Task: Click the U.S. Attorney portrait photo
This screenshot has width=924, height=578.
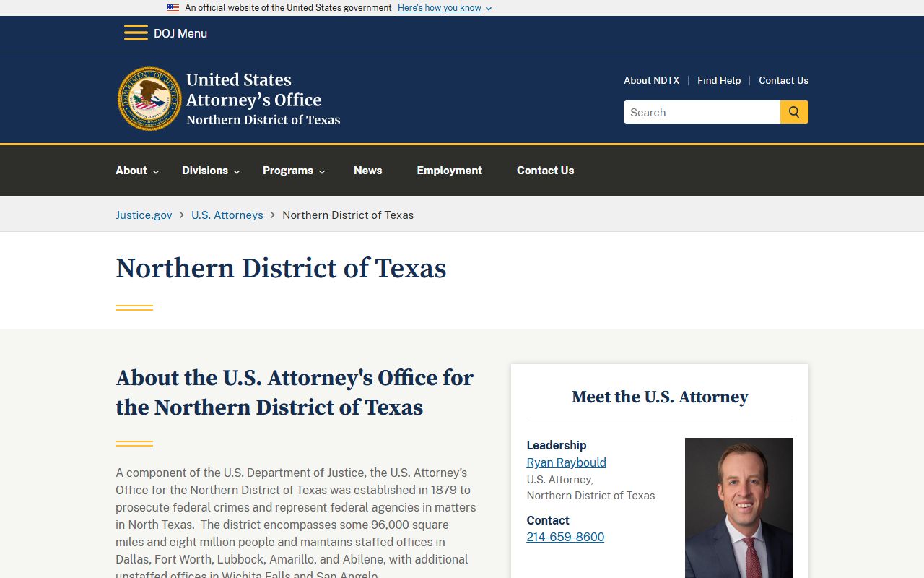Action: point(738,508)
